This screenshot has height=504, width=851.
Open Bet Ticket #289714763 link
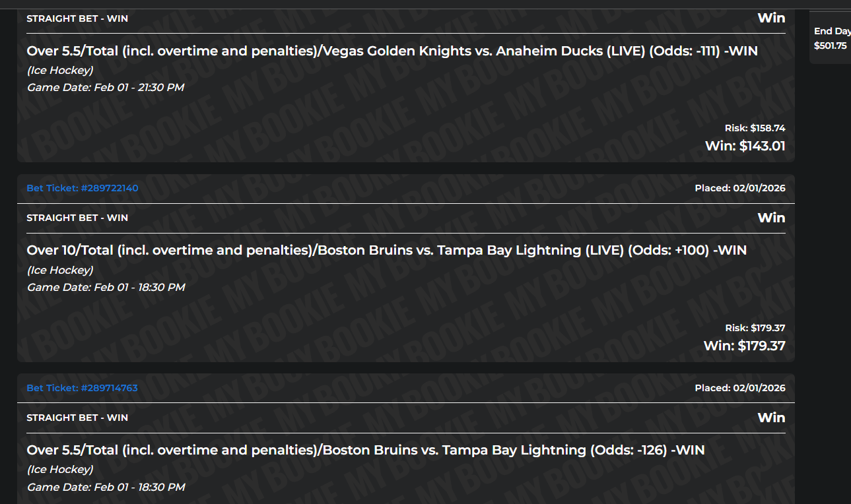coord(83,388)
